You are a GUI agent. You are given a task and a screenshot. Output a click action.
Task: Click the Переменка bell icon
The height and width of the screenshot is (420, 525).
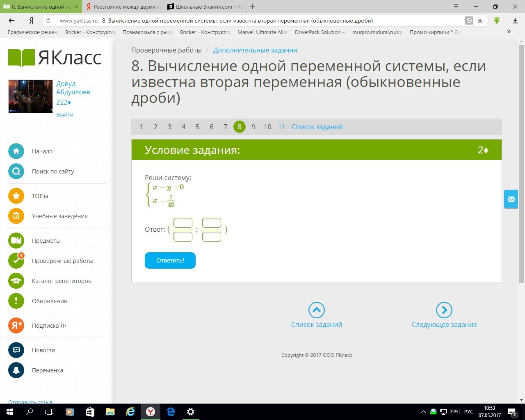16,370
